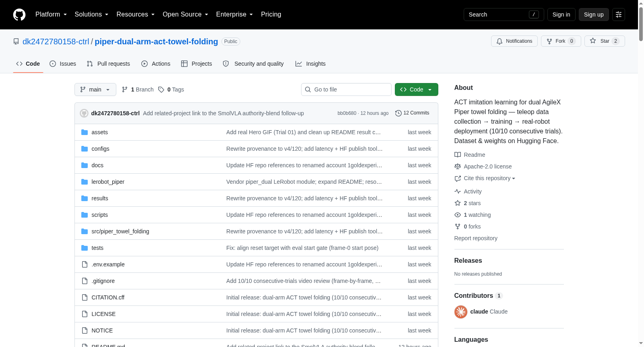Click the header Search field
Viewport: 644px width, 347px height.
click(504, 15)
